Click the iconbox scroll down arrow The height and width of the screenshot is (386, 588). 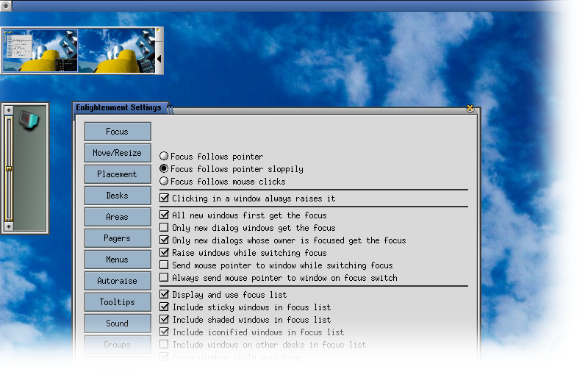pos(9,226)
